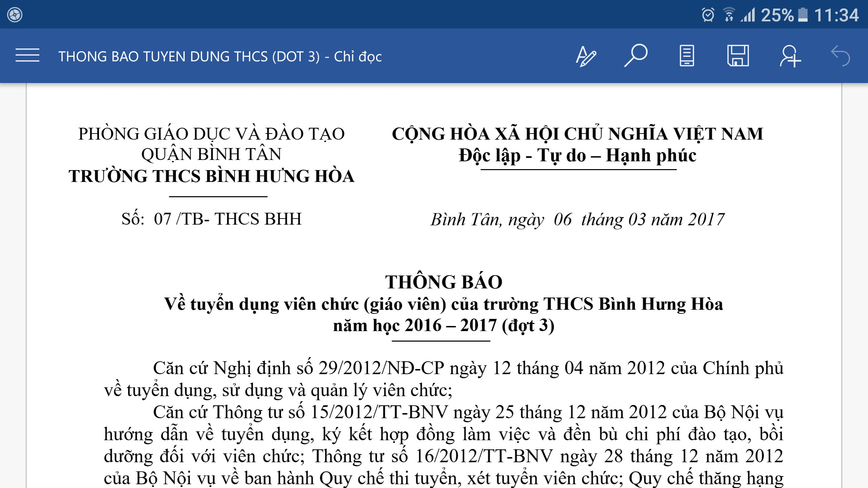The image size is (868, 488).
Task: Tap subtitle 'Về tuyển dụng viên chức (giáo viên)'
Action: coord(305,304)
